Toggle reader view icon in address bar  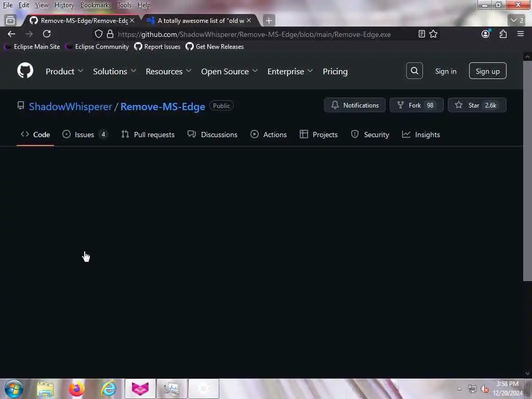(422, 34)
